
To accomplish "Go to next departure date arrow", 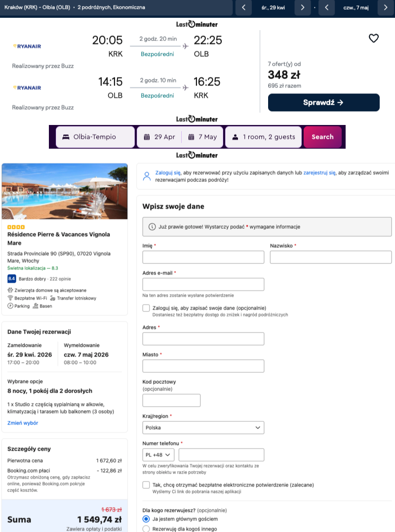I will click(302, 7).
